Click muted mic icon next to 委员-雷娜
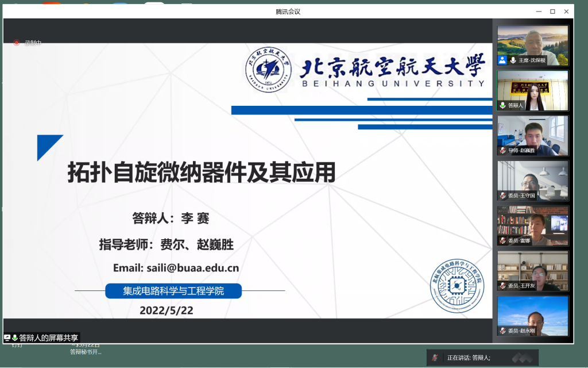 502,240
